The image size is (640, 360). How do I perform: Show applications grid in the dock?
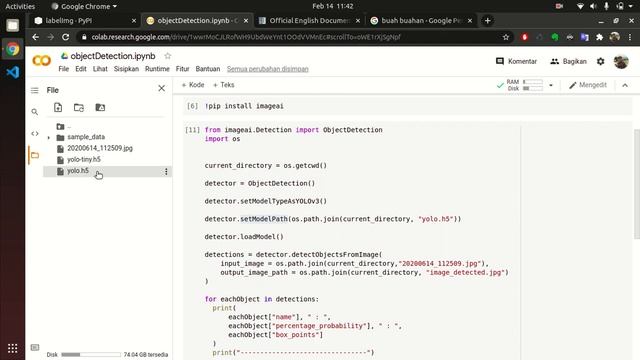tap(13, 348)
